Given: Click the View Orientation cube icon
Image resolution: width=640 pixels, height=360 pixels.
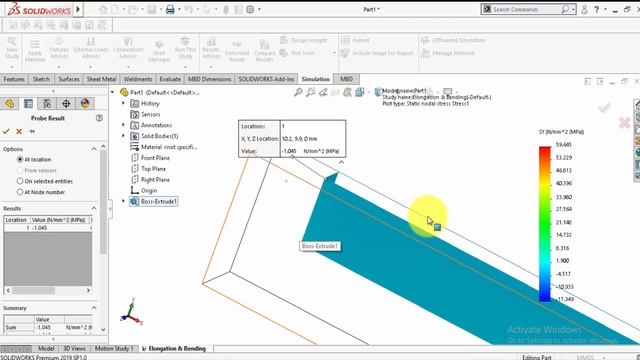Looking at the screenshot, I should click(360, 92).
